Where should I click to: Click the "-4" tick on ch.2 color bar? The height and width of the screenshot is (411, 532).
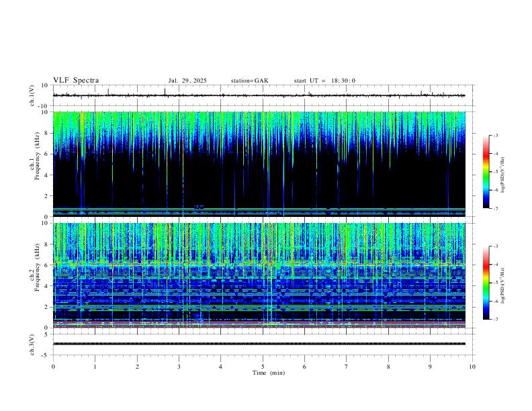tap(495, 264)
